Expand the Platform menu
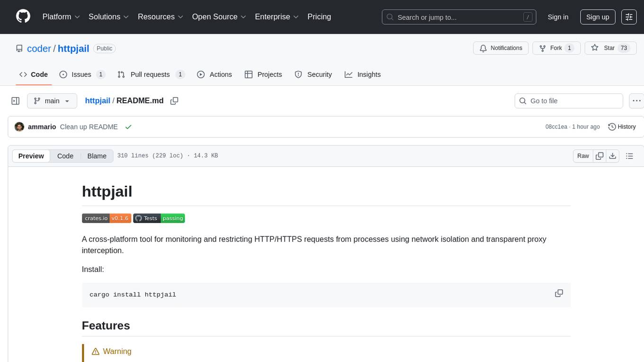Image resolution: width=644 pixels, height=362 pixels. [x=61, y=17]
